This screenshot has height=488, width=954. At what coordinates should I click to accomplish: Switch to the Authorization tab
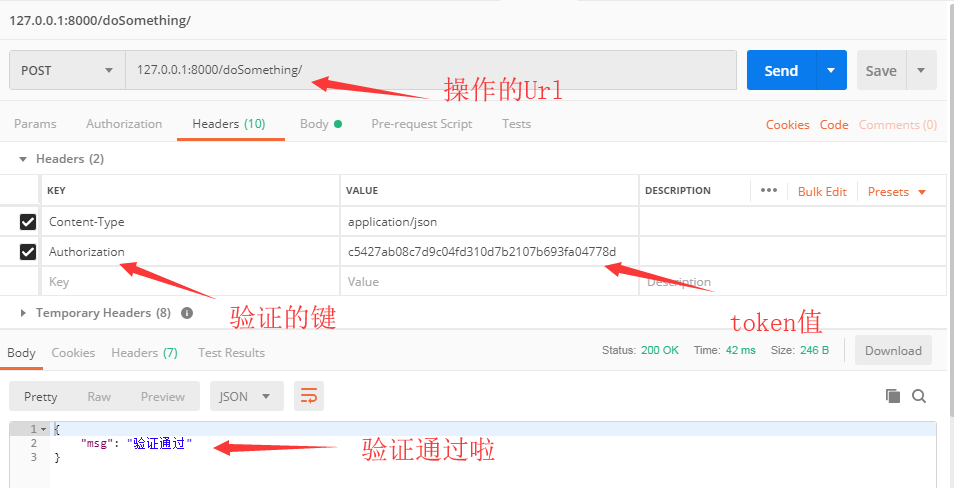tap(124, 124)
